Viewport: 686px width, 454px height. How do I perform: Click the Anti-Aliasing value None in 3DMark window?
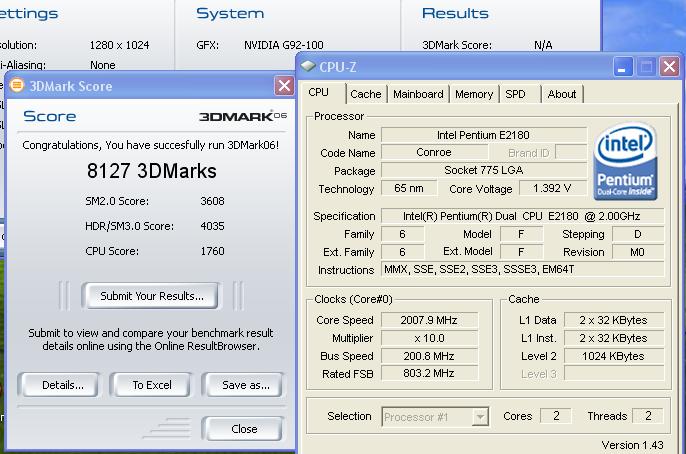pos(103,65)
